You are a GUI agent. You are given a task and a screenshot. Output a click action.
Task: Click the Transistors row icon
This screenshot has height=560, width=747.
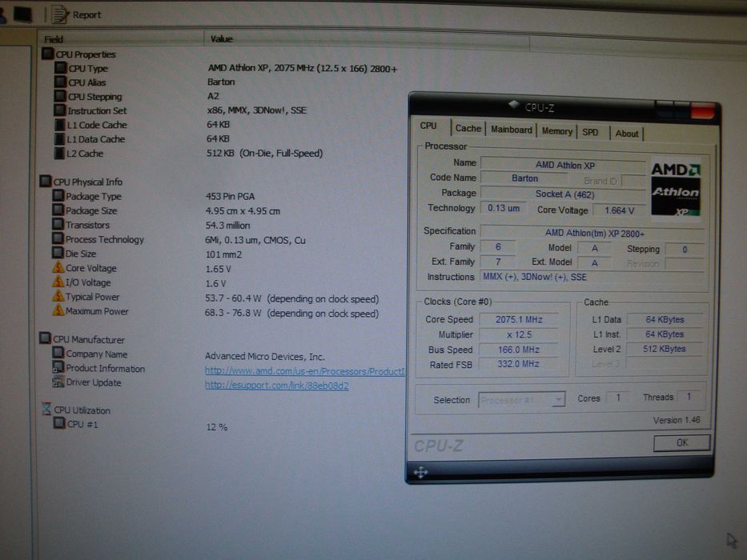point(58,224)
